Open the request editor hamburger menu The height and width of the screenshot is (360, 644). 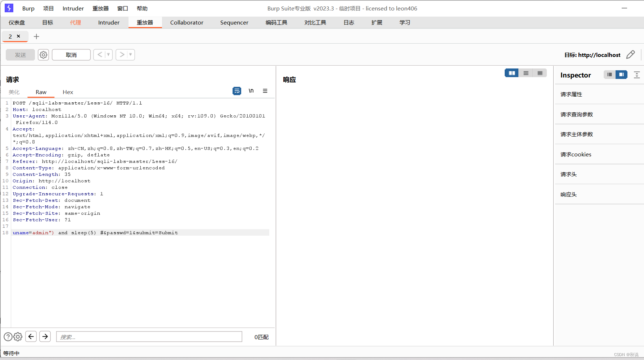click(x=265, y=91)
